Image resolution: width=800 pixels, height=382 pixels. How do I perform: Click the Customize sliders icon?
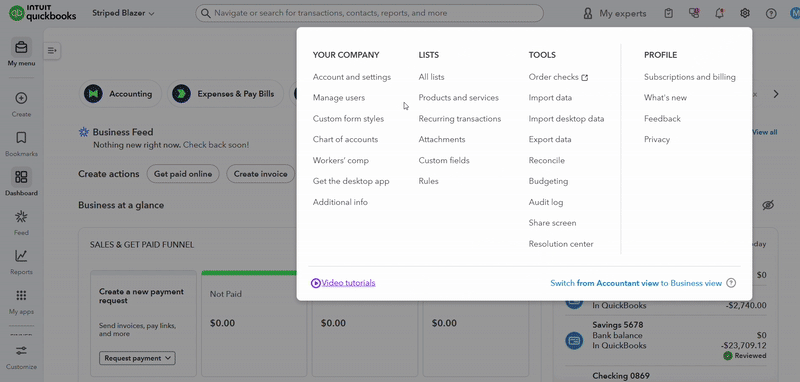click(x=21, y=350)
